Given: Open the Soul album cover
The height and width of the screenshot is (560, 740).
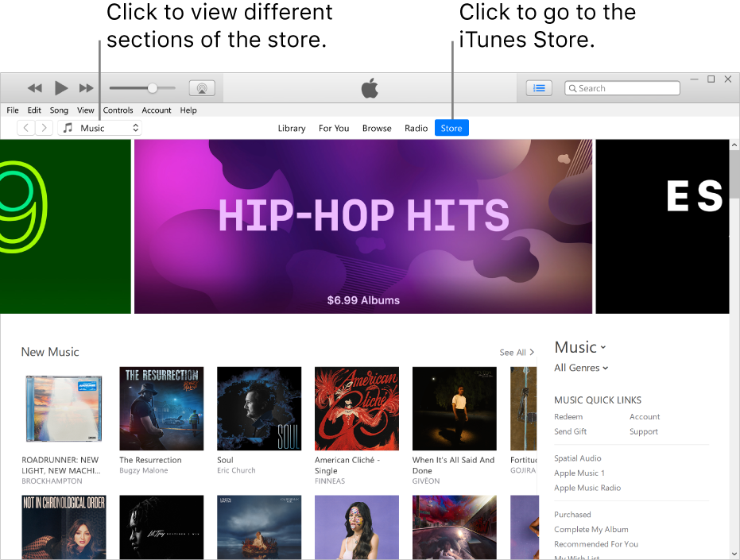Looking at the screenshot, I should [259, 408].
